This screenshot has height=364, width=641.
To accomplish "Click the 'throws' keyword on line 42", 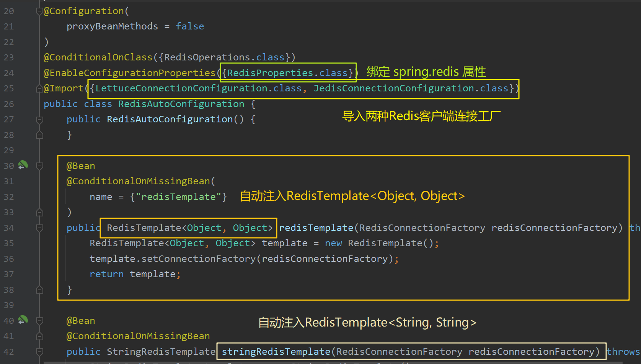I will [x=623, y=352].
